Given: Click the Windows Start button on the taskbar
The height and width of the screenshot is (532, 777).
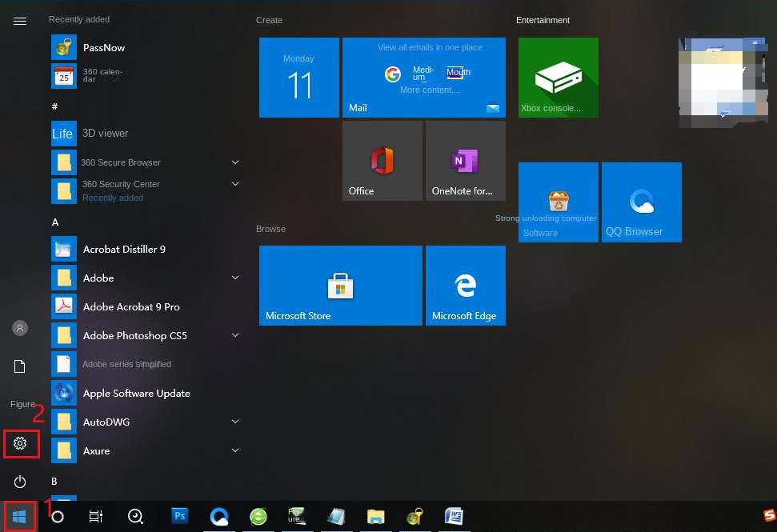Looking at the screenshot, I should click(x=19, y=517).
